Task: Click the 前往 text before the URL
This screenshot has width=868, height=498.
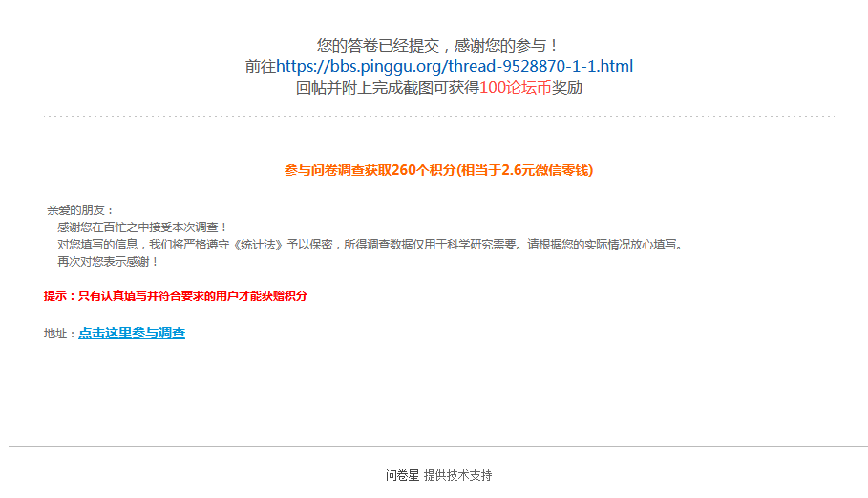Action: tap(261, 67)
